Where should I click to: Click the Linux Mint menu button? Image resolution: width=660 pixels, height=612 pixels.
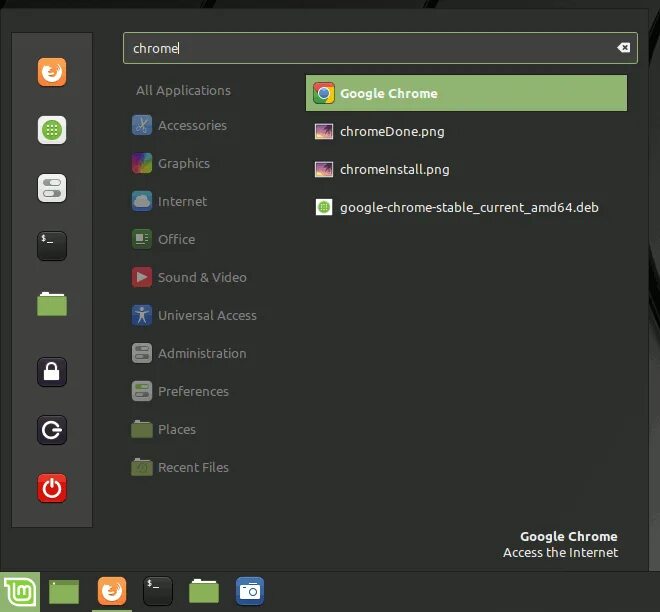[20, 591]
